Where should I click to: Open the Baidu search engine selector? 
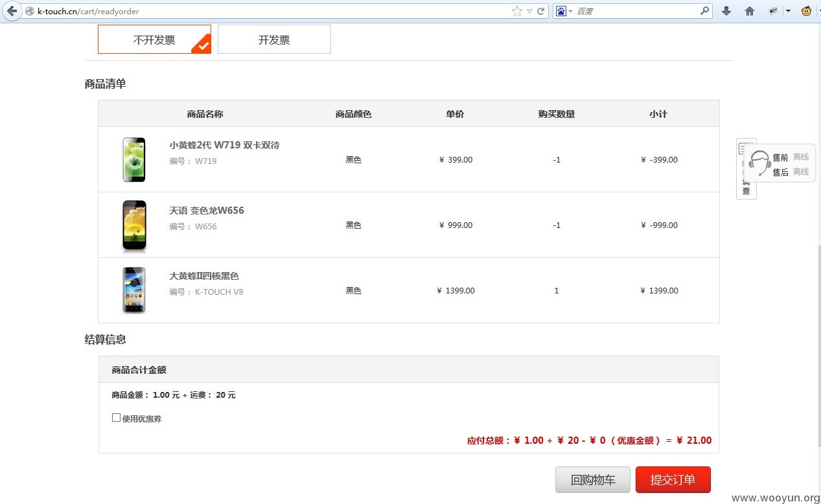[x=564, y=11]
